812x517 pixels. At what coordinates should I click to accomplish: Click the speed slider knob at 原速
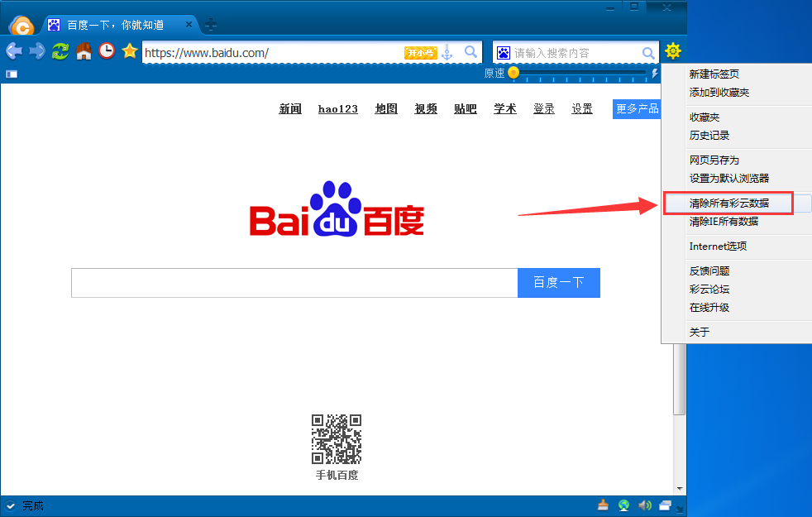pyautogui.click(x=513, y=73)
